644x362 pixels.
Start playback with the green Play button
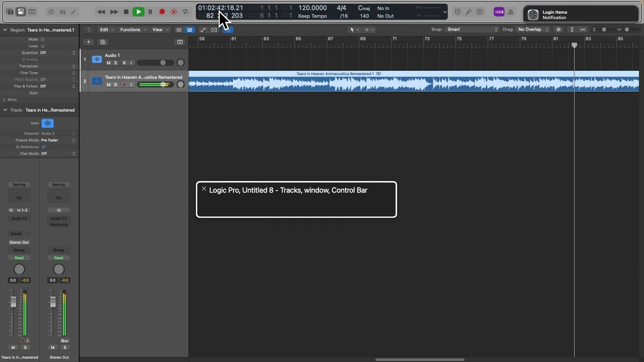pyautogui.click(x=138, y=12)
